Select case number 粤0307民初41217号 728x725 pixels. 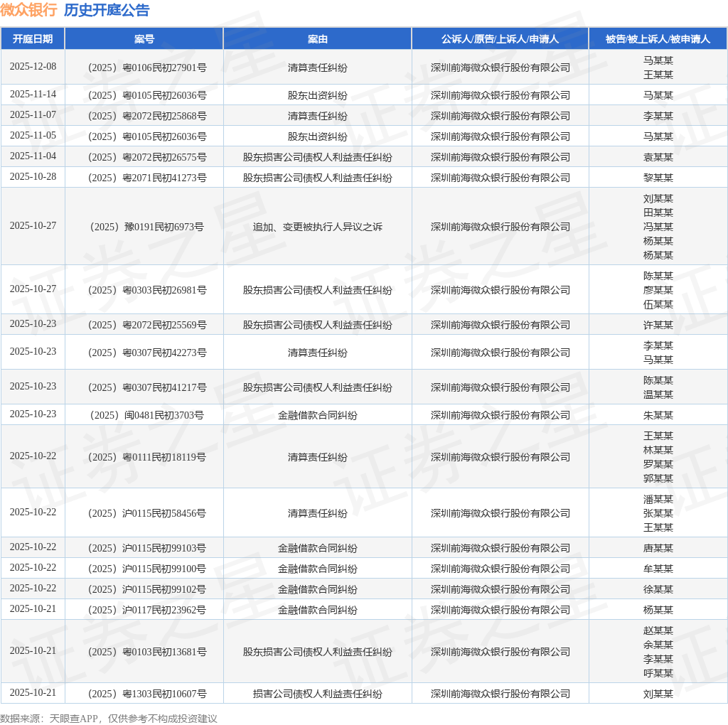point(147,387)
